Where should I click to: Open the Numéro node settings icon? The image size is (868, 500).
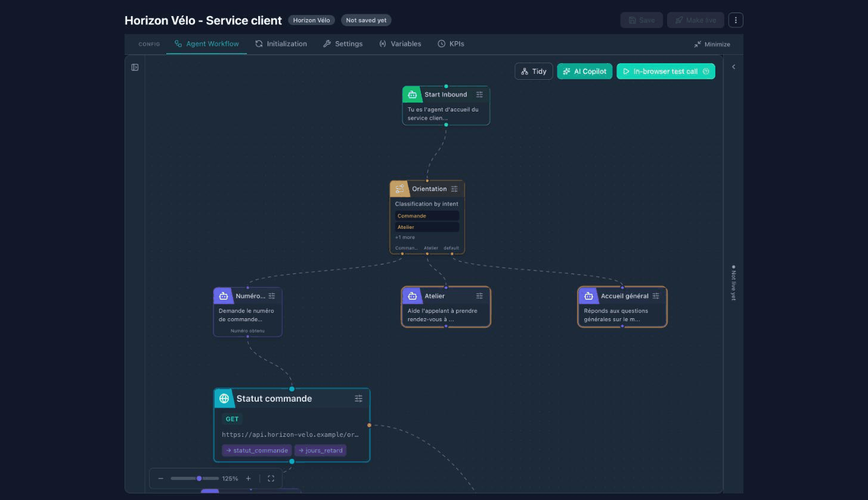click(x=272, y=296)
